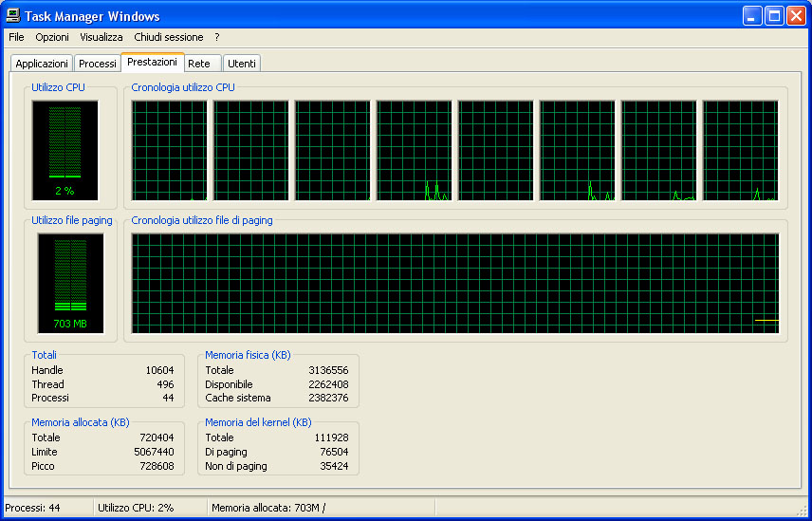Screen dimensions: 812x521
Task: Click 'Cronologia utilizzo file di paging' label
Action: coord(202,220)
